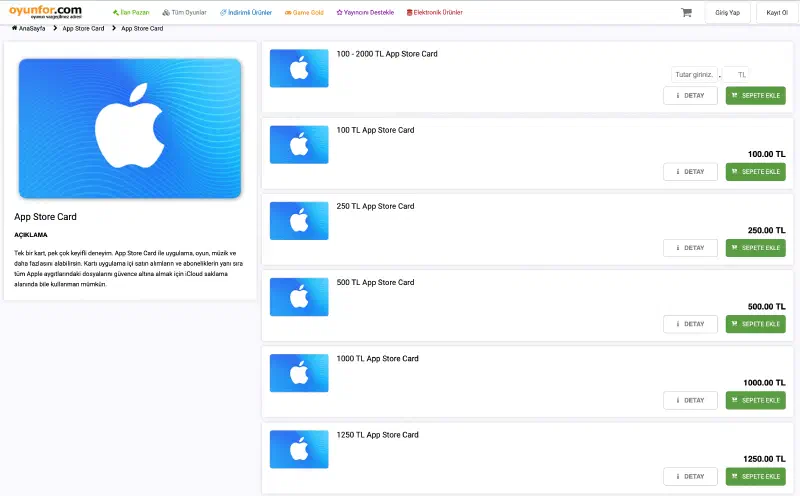Click the AÇIKLAMA heading
The height and width of the screenshot is (496, 800).
(31, 235)
